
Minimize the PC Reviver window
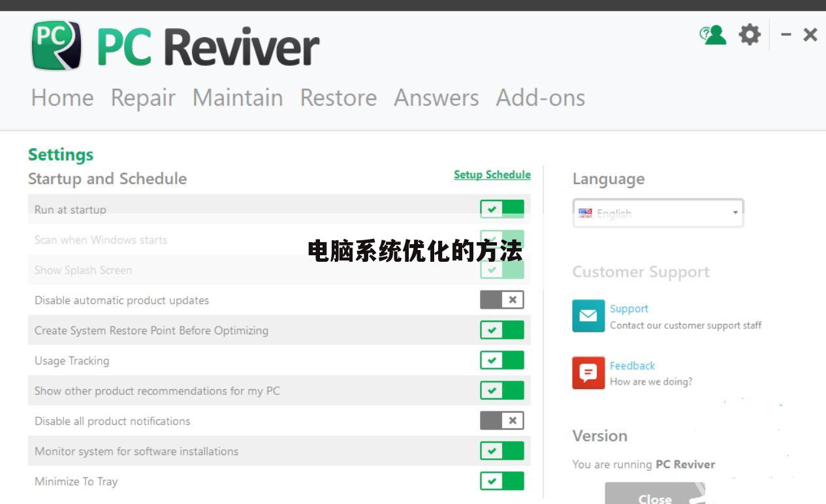787,35
